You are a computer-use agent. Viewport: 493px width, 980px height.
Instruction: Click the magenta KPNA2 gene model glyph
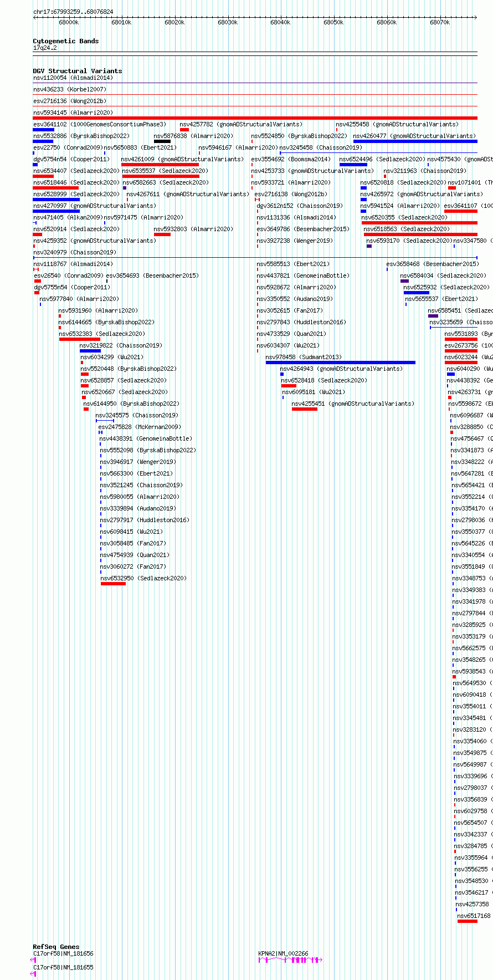pyautogui.click(x=290, y=960)
